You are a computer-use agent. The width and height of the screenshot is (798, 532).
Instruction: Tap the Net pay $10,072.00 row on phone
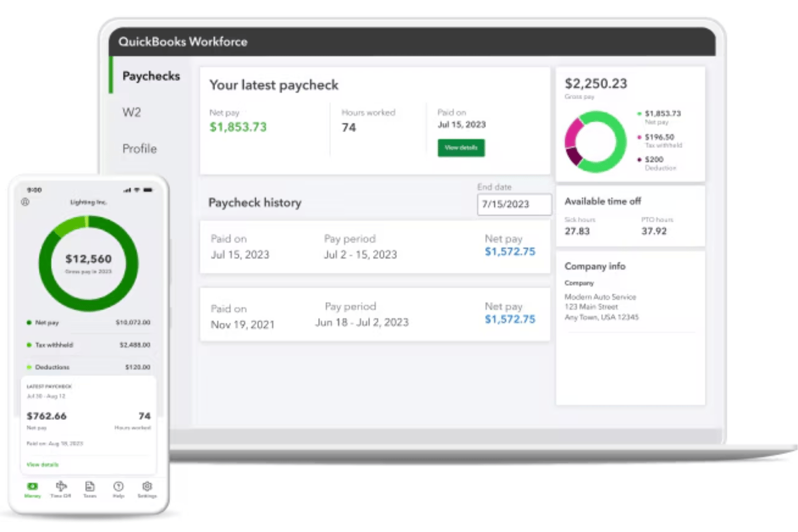click(88, 322)
